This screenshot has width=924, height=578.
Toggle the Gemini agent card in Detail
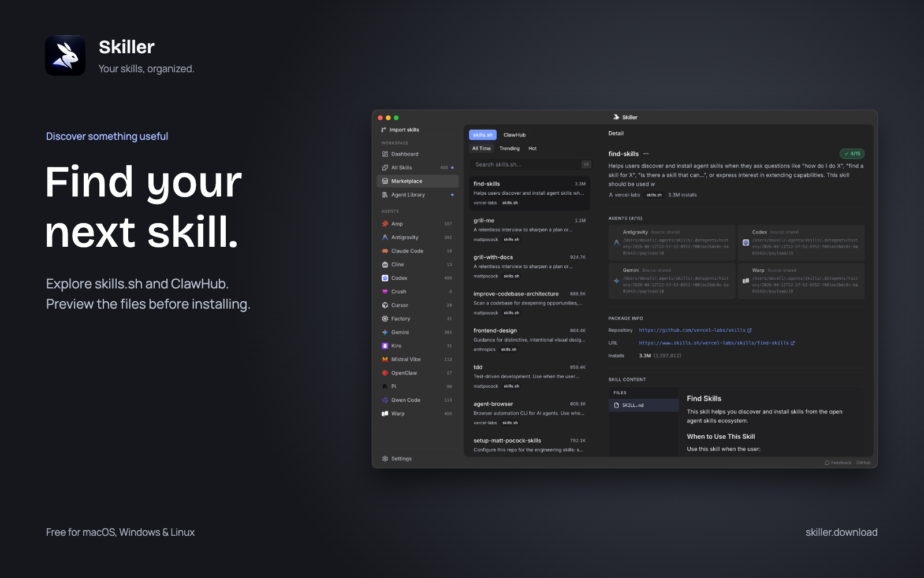pos(672,281)
